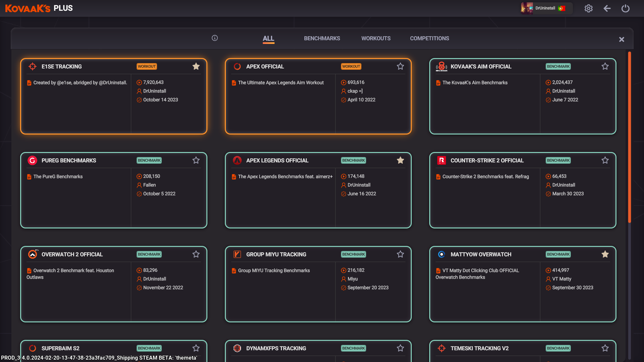Viewport: 644px width, 362px height.
Task: Click the PureG Benchmarks G icon
Action: [32, 160]
